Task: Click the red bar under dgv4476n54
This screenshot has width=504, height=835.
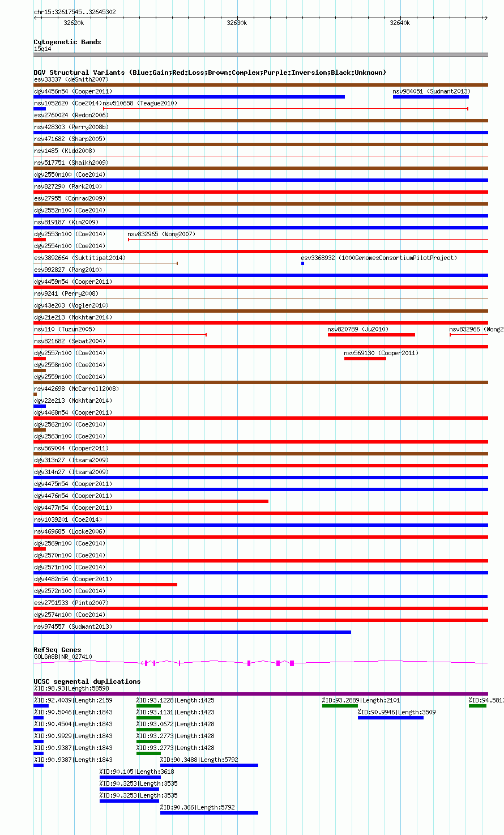Action: tap(151, 501)
